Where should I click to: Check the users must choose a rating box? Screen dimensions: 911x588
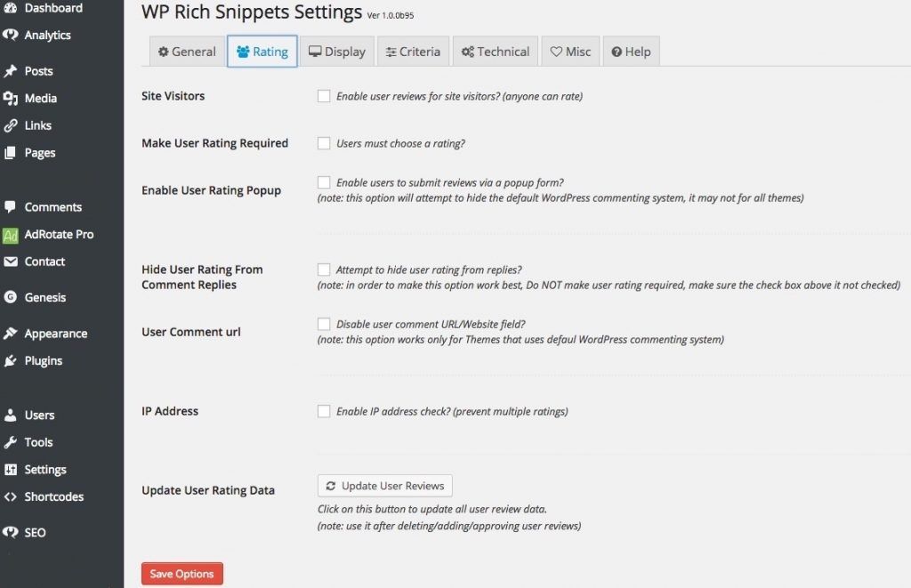click(x=324, y=143)
